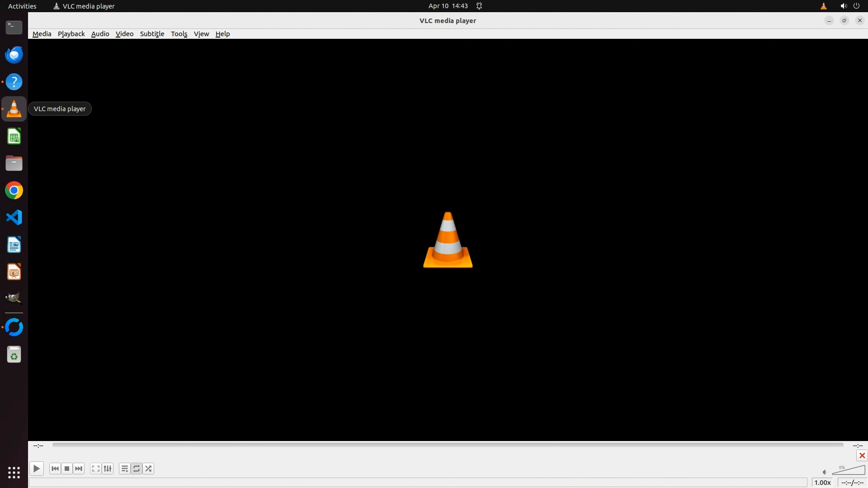This screenshot has height=488, width=868.
Task: Expand the Tools menu
Action: pos(179,34)
